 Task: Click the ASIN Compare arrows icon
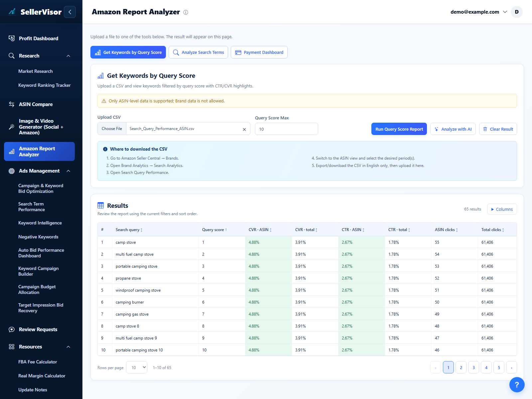[12, 104]
